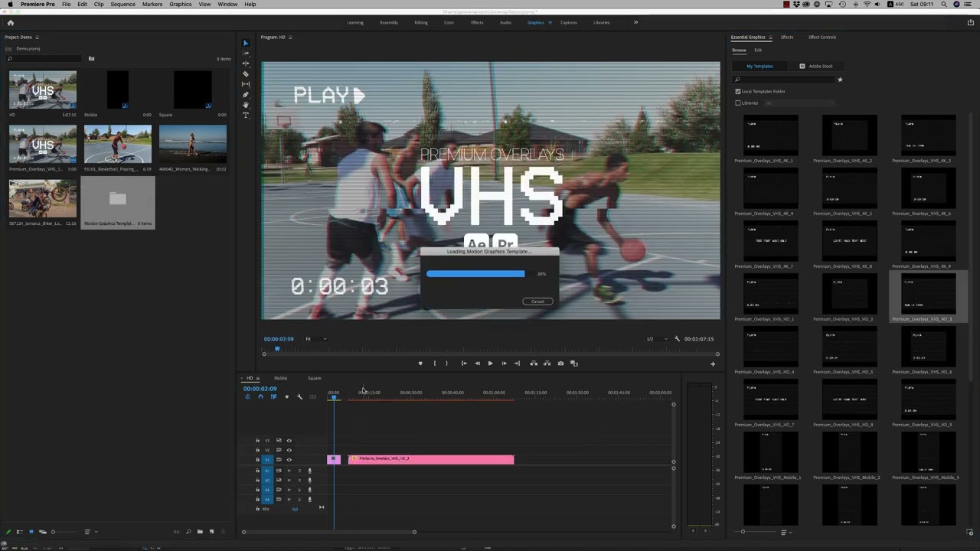Screen dimensions: 980x551
Task: Toggle Local Templates Folder checkbox
Action: [x=738, y=91]
